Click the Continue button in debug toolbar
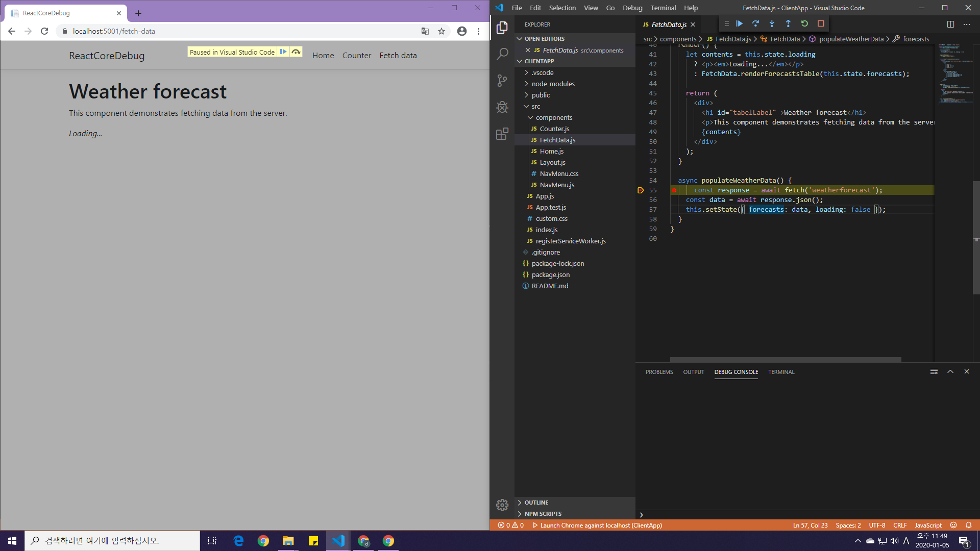Image resolution: width=980 pixels, height=551 pixels. tap(739, 23)
